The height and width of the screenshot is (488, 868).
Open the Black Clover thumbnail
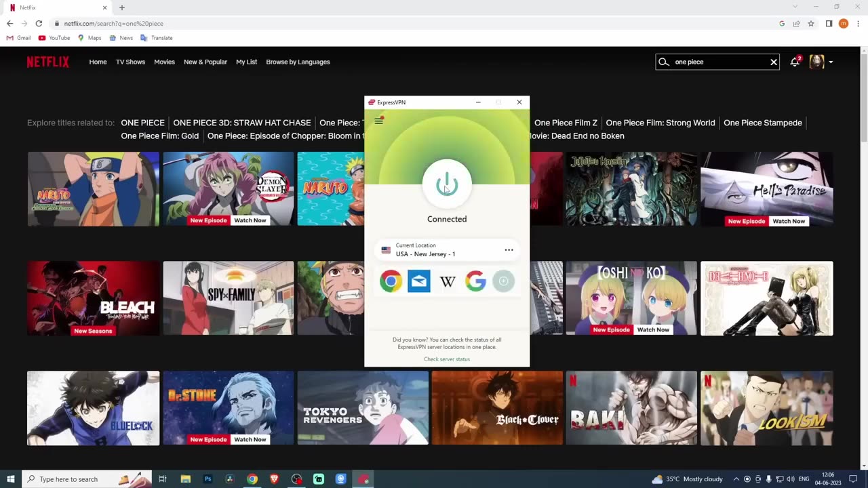click(497, 408)
